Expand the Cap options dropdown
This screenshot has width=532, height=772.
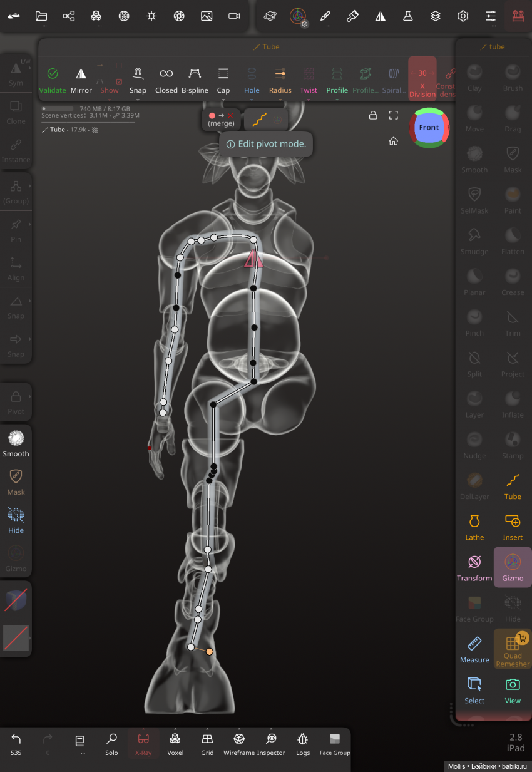tap(223, 81)
